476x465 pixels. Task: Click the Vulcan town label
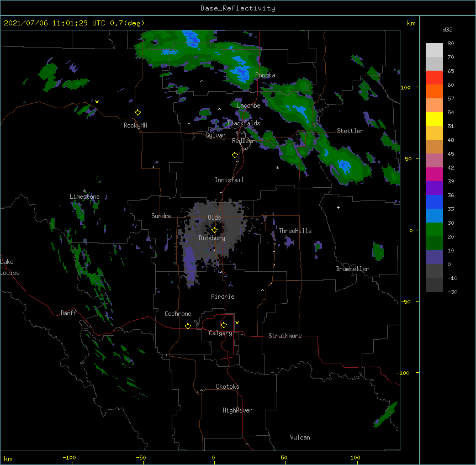(300, 437)
